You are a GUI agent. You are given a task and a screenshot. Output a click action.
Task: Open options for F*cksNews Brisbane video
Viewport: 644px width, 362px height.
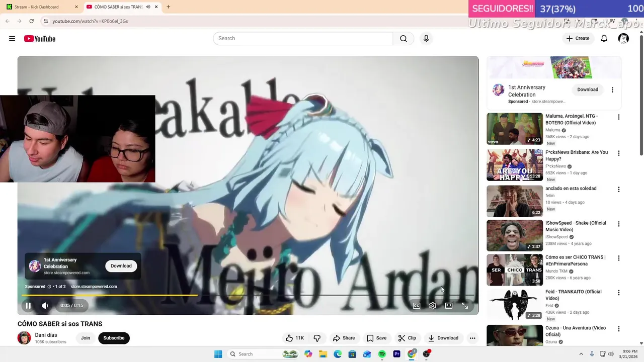pyautogui.click(x=619, y=153)
